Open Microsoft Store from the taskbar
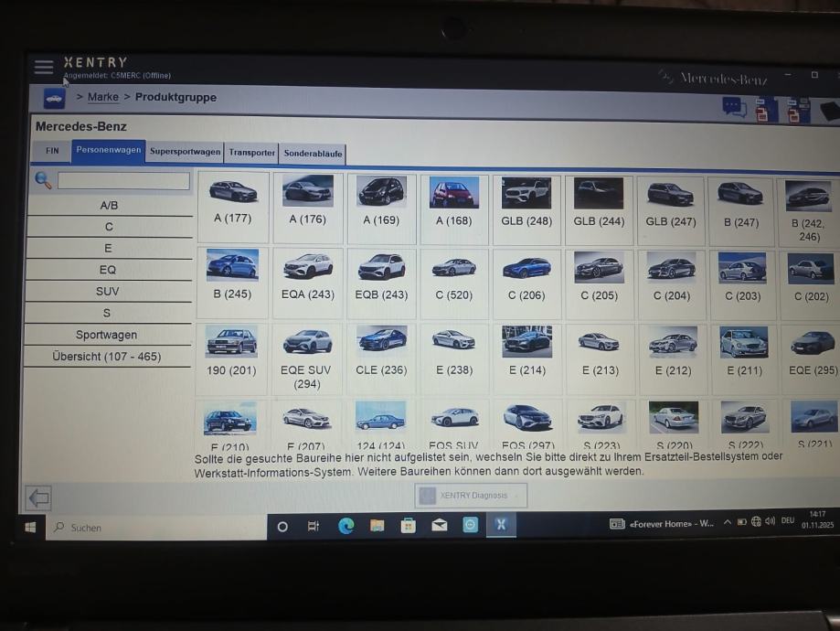 pyautogui.click(x=409, y=526)
